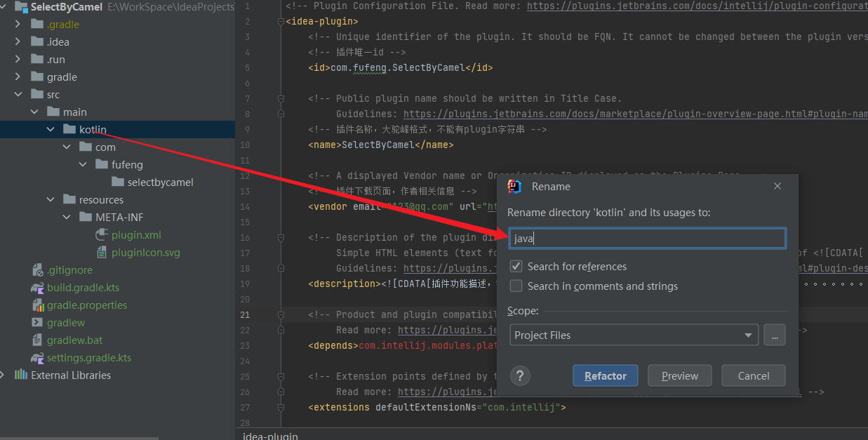Click the SelectByCamel project root folder icon
Image resolution: width=868 pixels, height=440 pixels.
coord(21,7)
